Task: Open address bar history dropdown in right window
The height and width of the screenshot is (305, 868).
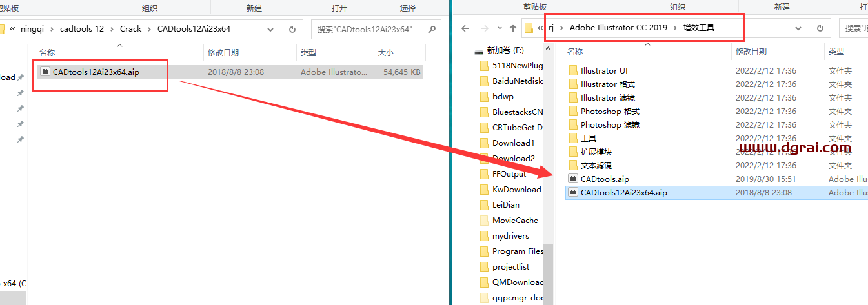Action: click(799, 28)
